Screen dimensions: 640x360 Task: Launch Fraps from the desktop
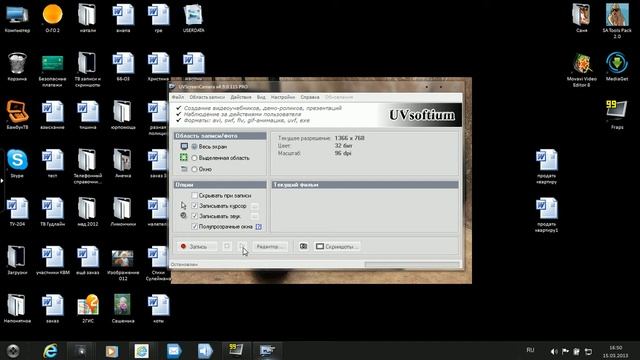(x=617, y=115)
